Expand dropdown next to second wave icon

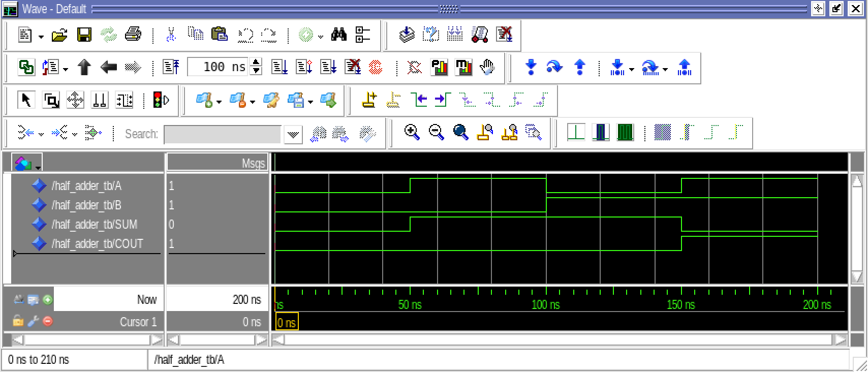click(x=253, y=102)
